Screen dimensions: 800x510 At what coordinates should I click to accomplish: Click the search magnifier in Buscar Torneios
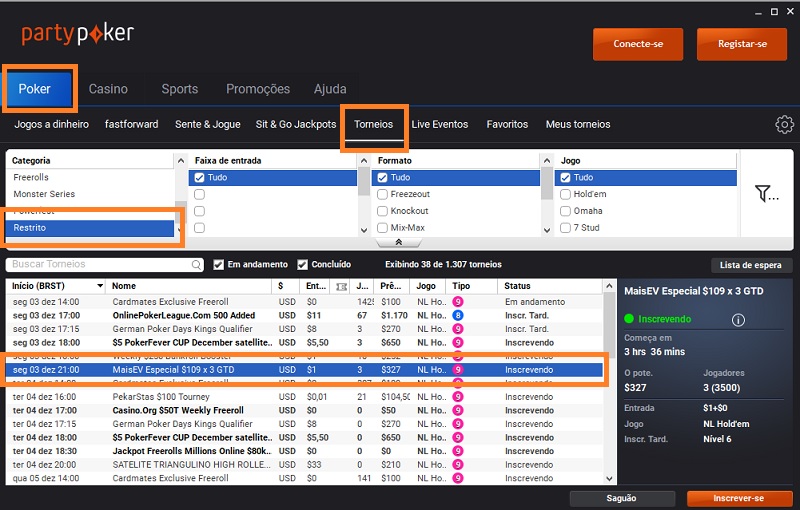196,265
